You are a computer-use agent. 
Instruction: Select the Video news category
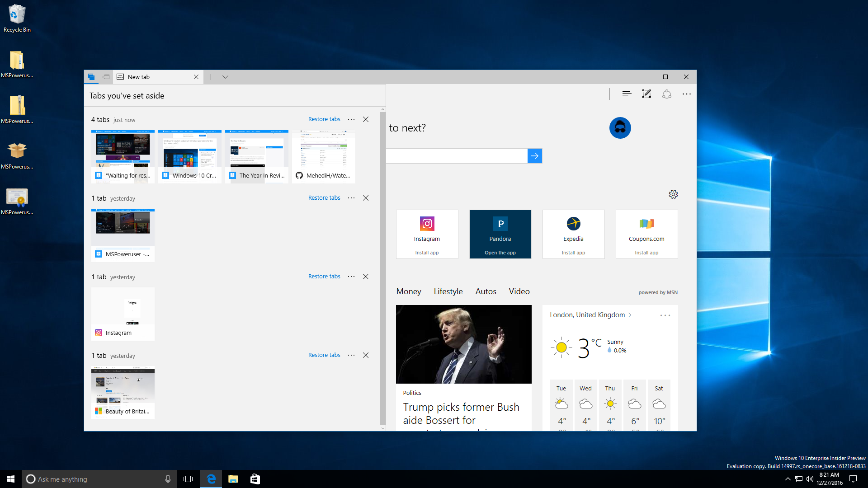[x=519, y=291]
